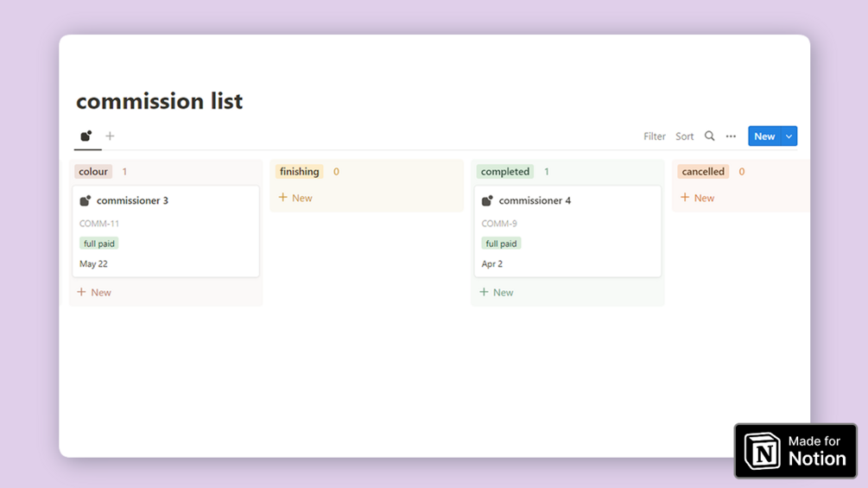Click full paid tag on commissioner 4
The height and width of the screenshot is (488, 868).
(x=501, y=244)
